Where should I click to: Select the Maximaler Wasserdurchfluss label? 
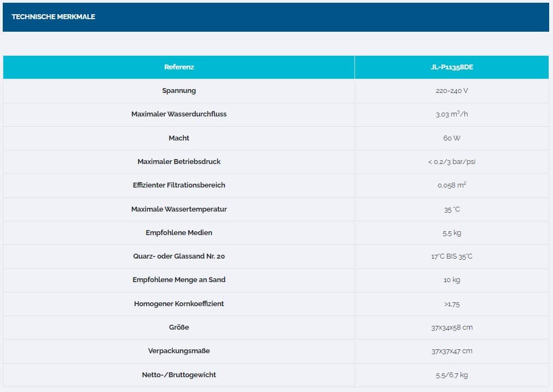[179, 114]
